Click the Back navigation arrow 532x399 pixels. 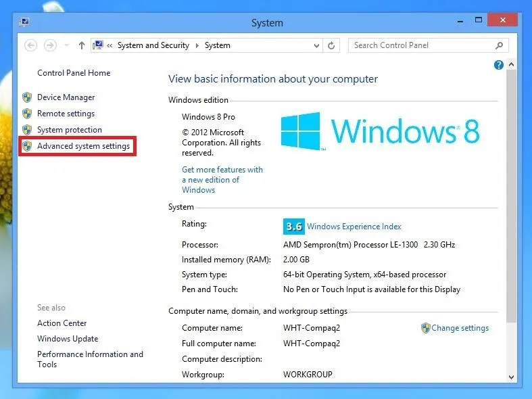pos(31,45)
